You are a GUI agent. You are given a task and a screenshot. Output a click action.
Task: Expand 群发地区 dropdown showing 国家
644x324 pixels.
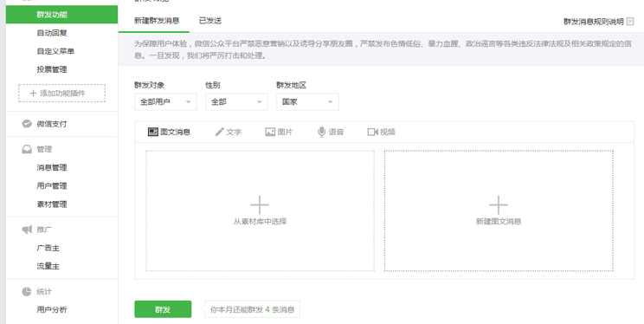[x=307, y=102]
